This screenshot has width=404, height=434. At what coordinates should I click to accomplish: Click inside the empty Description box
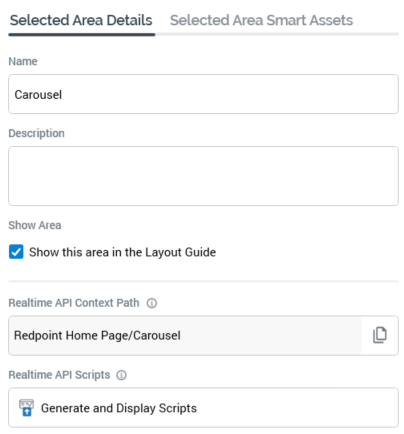point(203,176)
